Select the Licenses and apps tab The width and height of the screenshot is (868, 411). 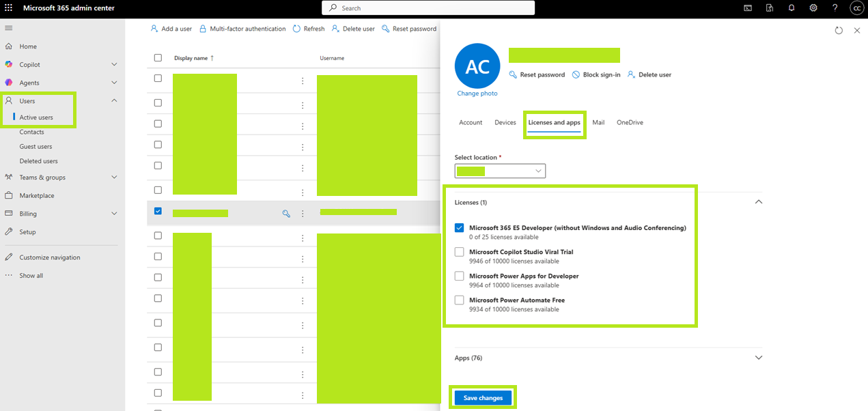(x=555, y=123)
